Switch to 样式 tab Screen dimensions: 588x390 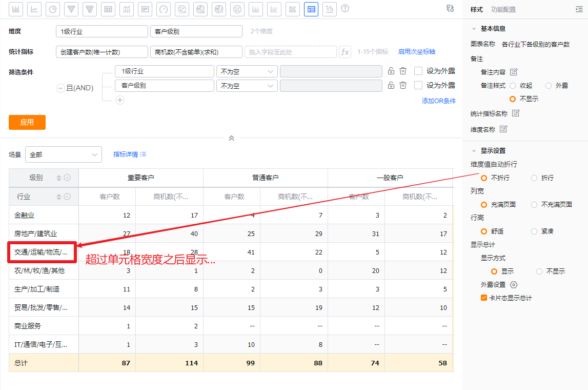coord(476,10)
